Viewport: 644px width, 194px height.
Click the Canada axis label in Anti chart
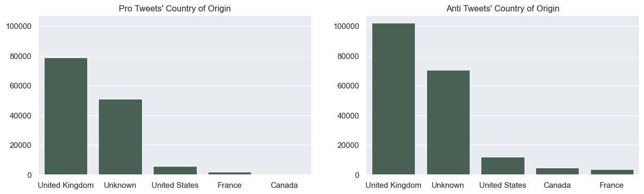point(557,185)
